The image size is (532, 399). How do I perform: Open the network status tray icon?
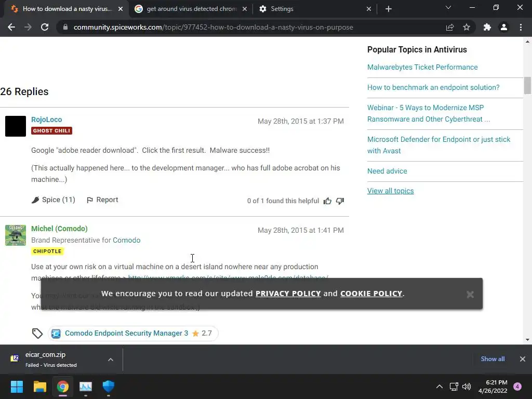(x=454, y=387)
